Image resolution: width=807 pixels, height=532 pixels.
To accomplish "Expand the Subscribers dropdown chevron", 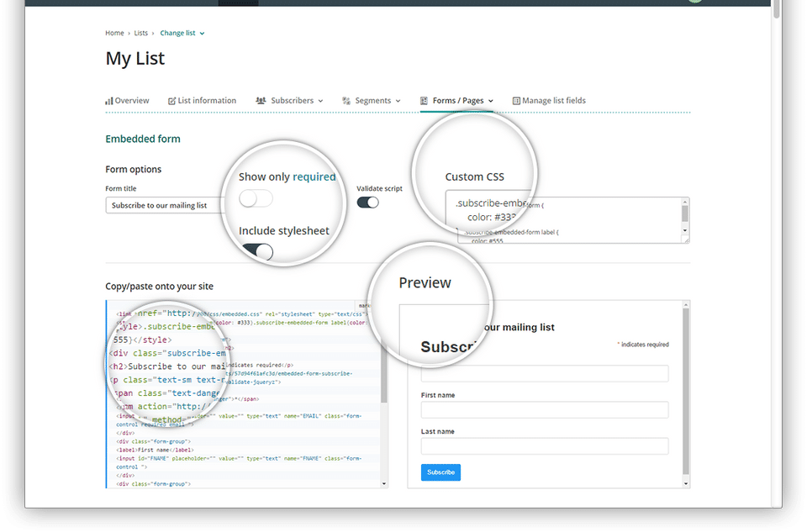I will [320, 102].
